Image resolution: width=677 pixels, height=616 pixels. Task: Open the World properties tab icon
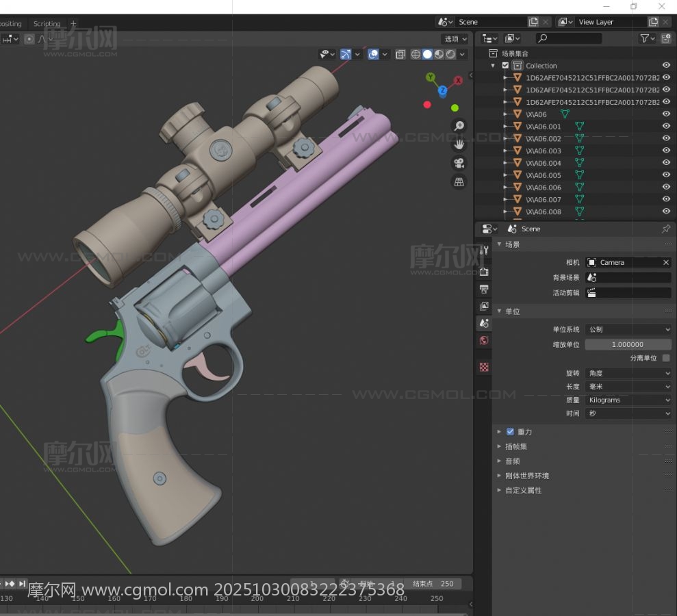coord(484,340)
